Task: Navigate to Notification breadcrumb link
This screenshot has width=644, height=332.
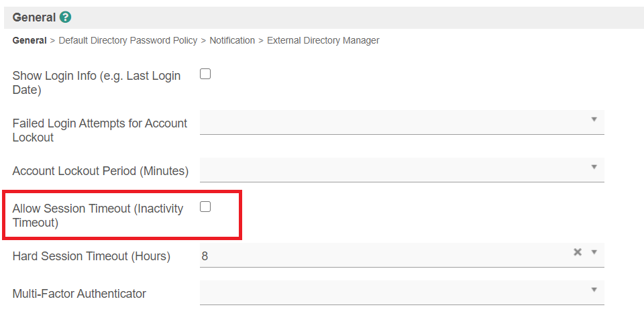Action: (232, 40)
